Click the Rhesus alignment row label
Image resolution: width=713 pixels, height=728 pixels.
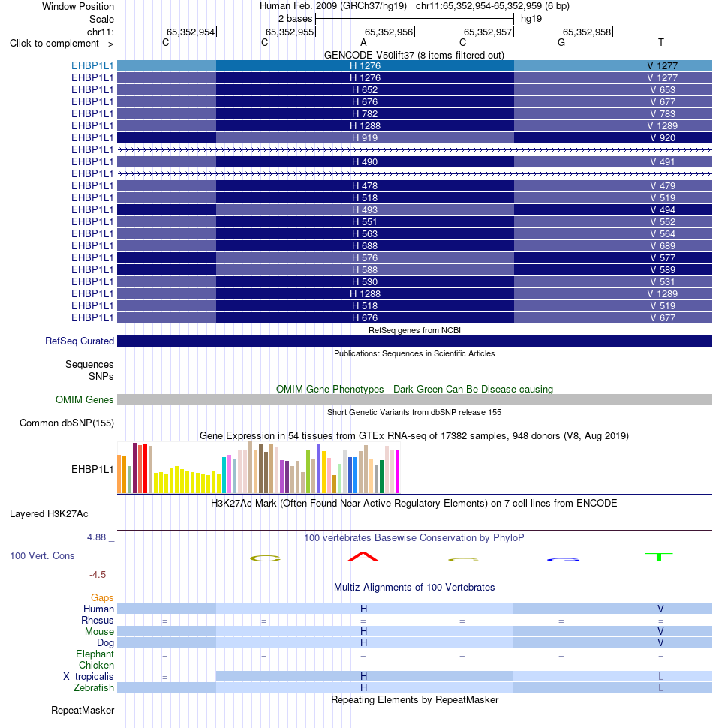(x=97, y=620)
